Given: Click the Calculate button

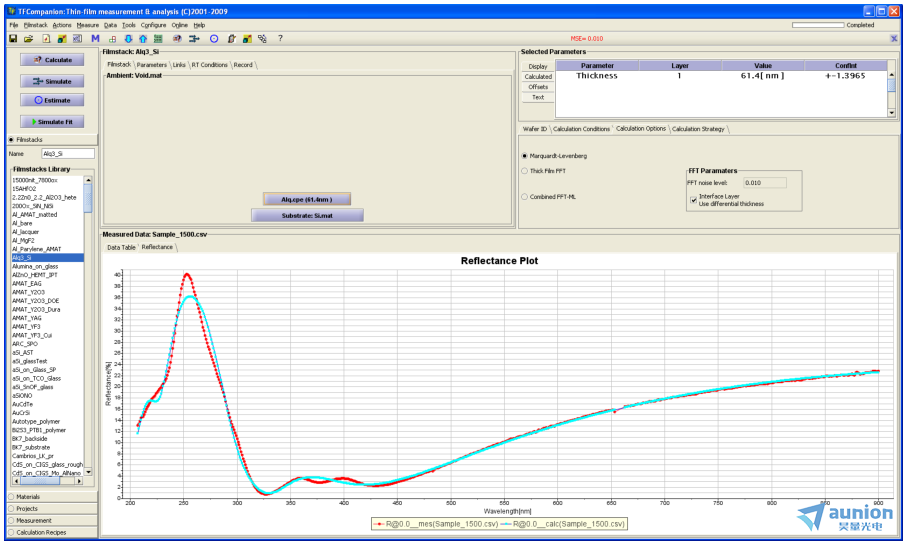Looking at the screenshot, I should click(x=53, y=60).
